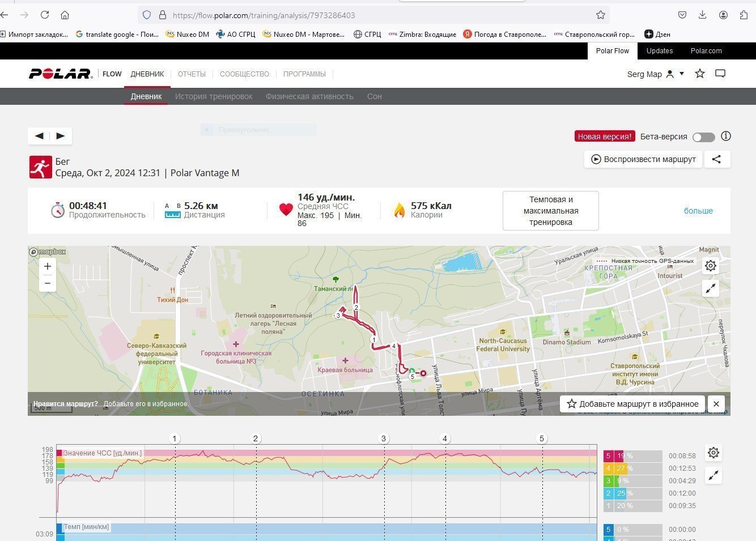Open ОТЧЕТЫ in the main navigation
This screenshot has width=756, height=541.
[x=192, y=74]
